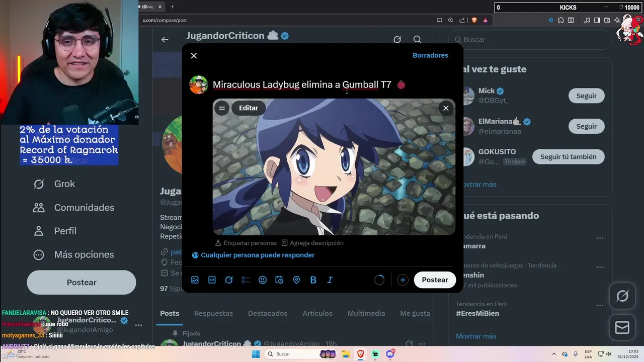Close the current browser tab
Screen dimensions: 644x362
[160, 7]
